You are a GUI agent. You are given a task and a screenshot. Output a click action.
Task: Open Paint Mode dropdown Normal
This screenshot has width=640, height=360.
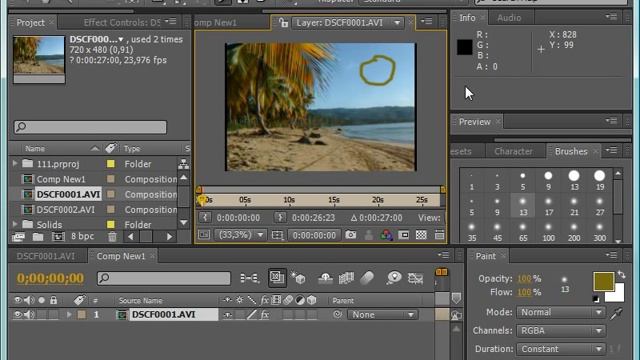(x=561, y=312)
